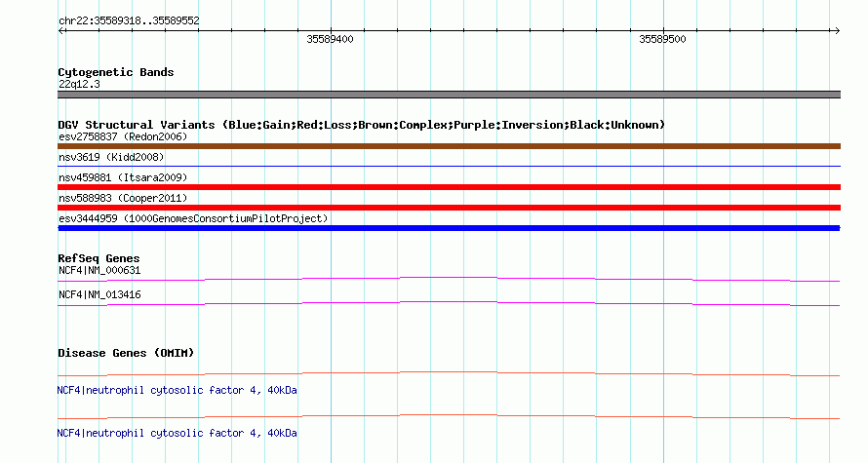Click the red nsv588983 loss variant bar
The image size is (868, 463).
coord(449,208)
